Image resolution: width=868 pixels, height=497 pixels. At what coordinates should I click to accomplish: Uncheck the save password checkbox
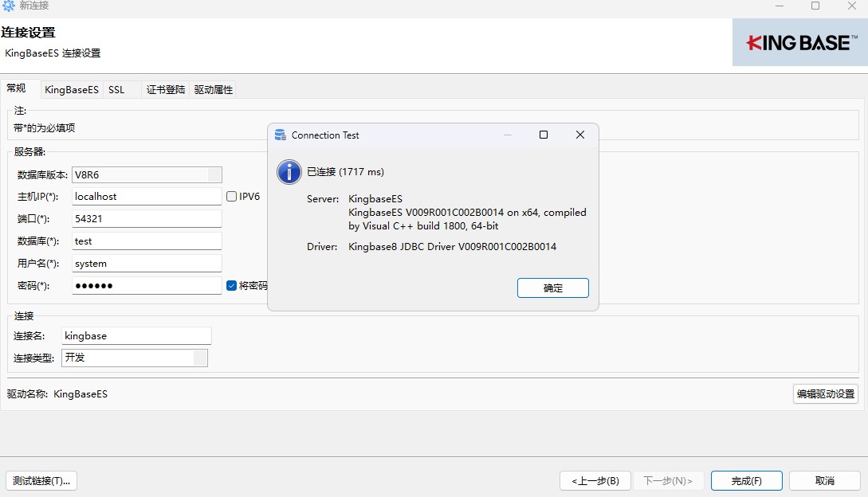point(231,286)
